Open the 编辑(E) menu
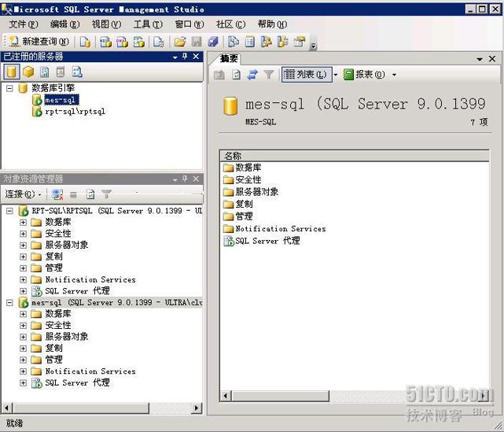This screenshot has width=504, height=432. [64, 24]
